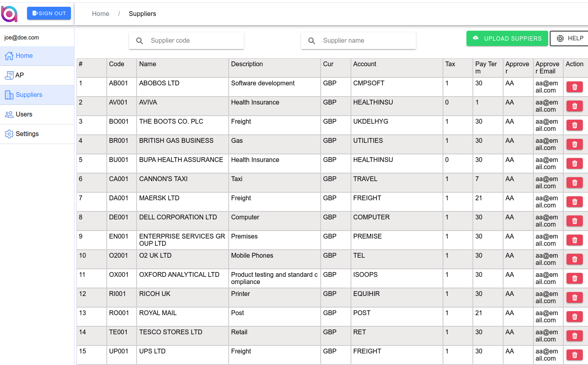Click the POST account cell
This screenshot has height=365, width=588.
pos(397,317)
